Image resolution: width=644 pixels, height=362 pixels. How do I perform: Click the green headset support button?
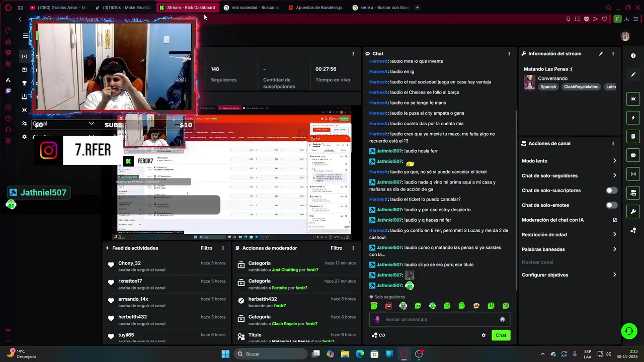pos(629,331)
